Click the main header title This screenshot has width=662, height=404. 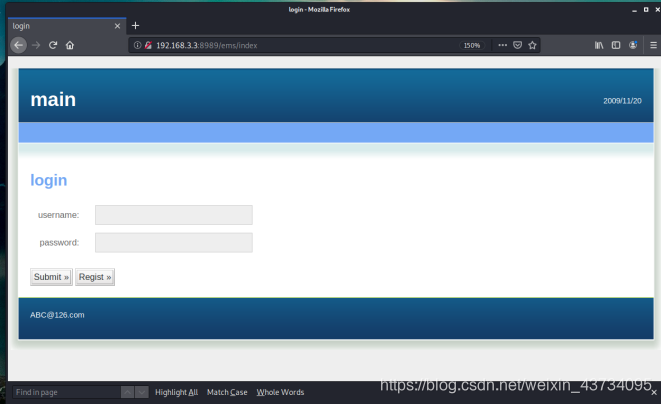click(x=53, y=100)
